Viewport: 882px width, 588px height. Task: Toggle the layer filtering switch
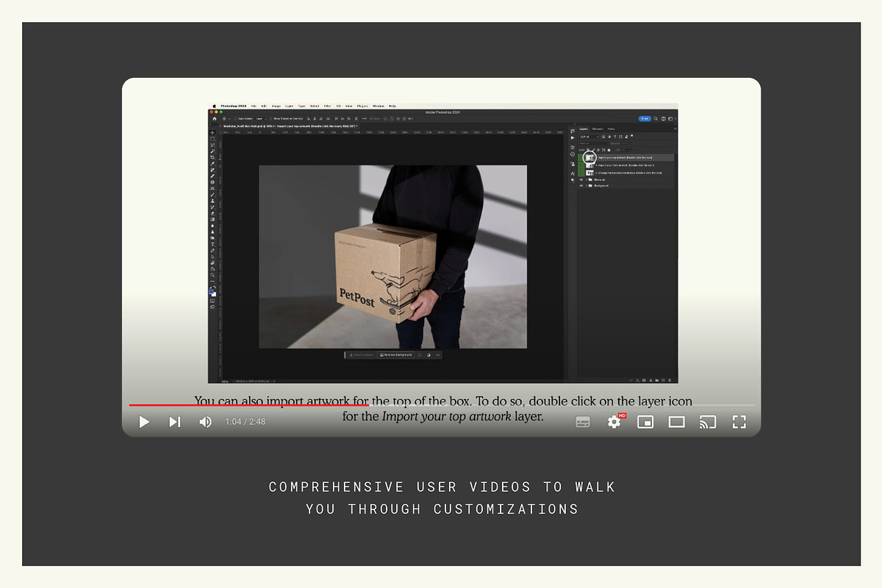(632, 136)
